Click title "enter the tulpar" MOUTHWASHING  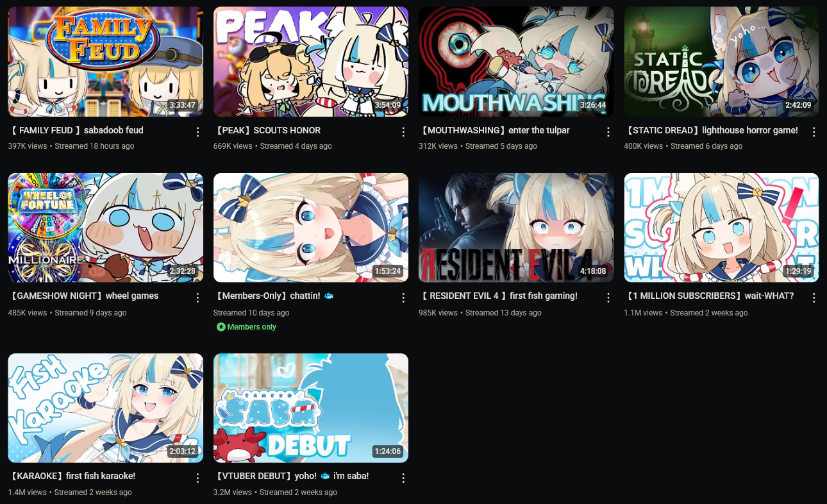[x=494, y=130]
